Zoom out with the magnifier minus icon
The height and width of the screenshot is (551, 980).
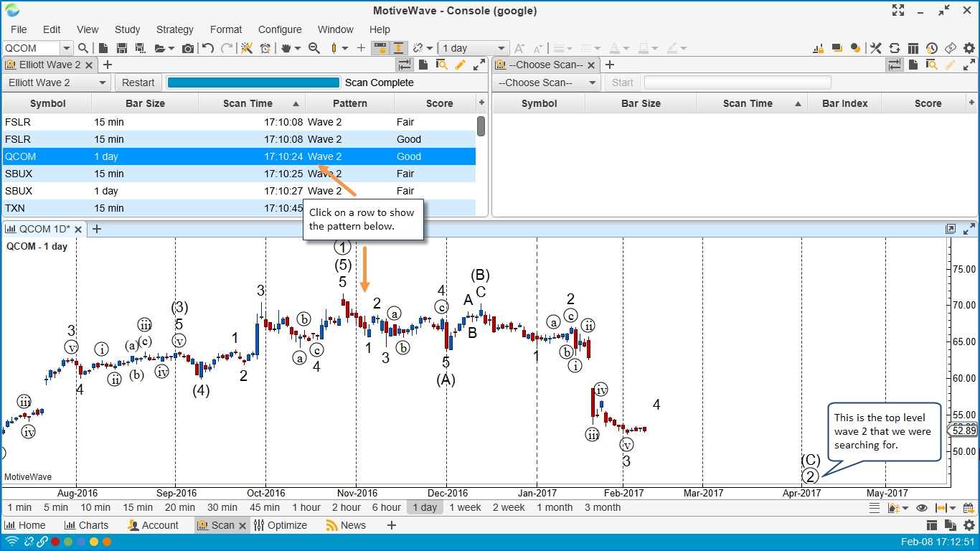(x=314, y=48)
